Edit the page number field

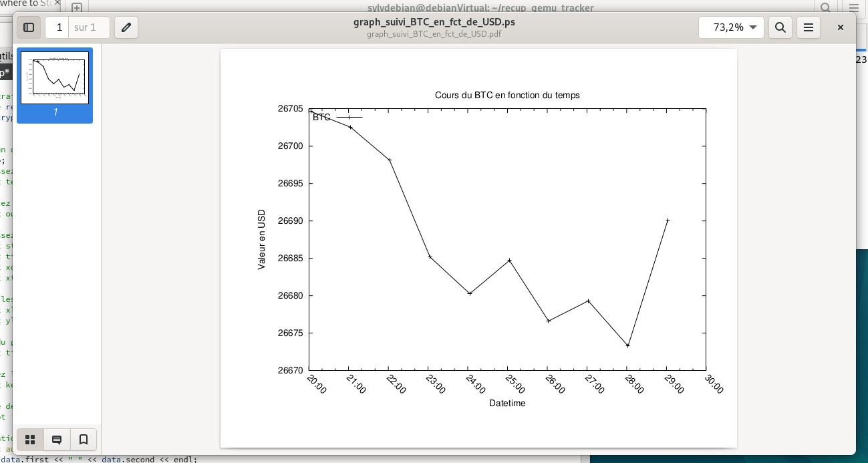click(57, 27)
